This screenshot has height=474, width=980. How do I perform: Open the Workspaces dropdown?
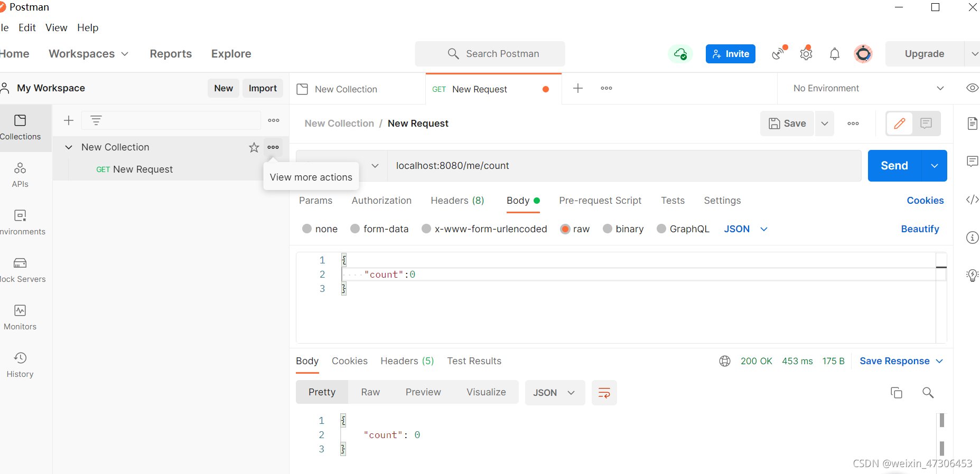click(88, 54)
